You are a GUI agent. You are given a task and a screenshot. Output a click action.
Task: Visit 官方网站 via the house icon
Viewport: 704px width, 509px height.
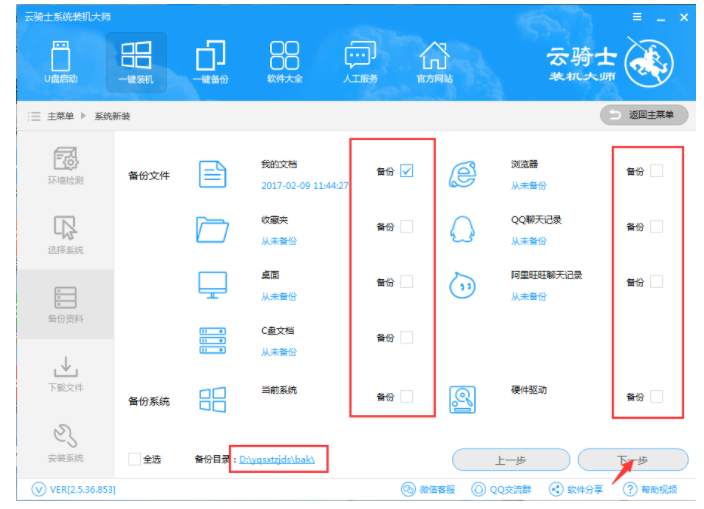[x=434, y=62]
